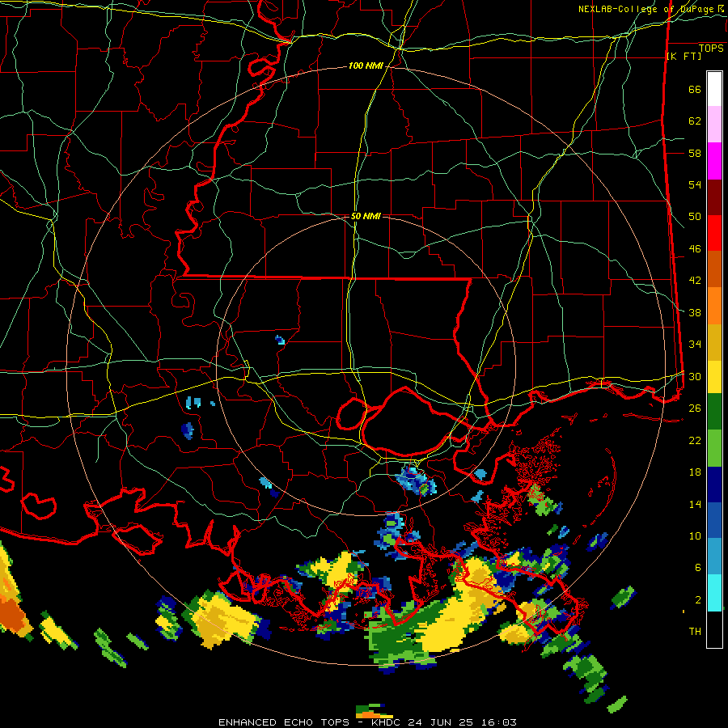Image resolution: width=728 pixels, height=728 pixels.
Task: Click the "16:03" timestamp
Action: 498,722
